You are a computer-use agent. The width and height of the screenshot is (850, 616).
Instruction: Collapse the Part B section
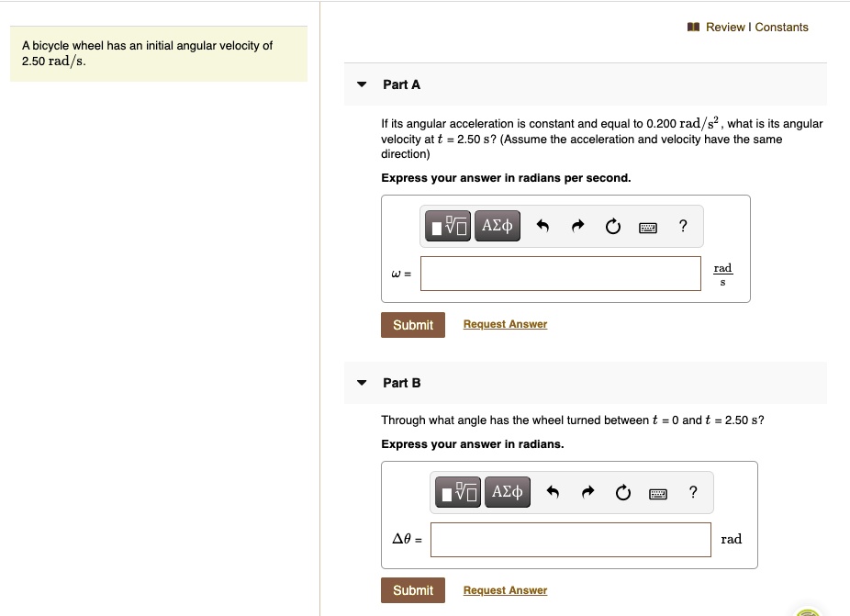coord(363,383)
